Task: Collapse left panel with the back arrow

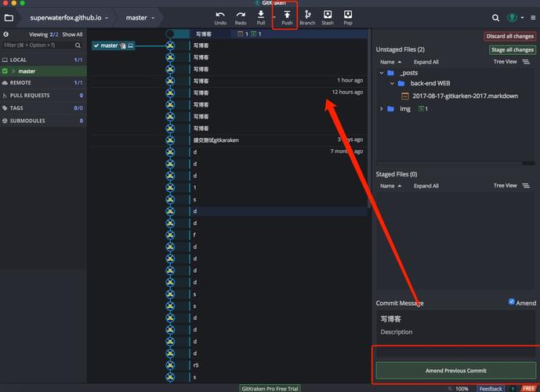Action: tap(5, 34)
